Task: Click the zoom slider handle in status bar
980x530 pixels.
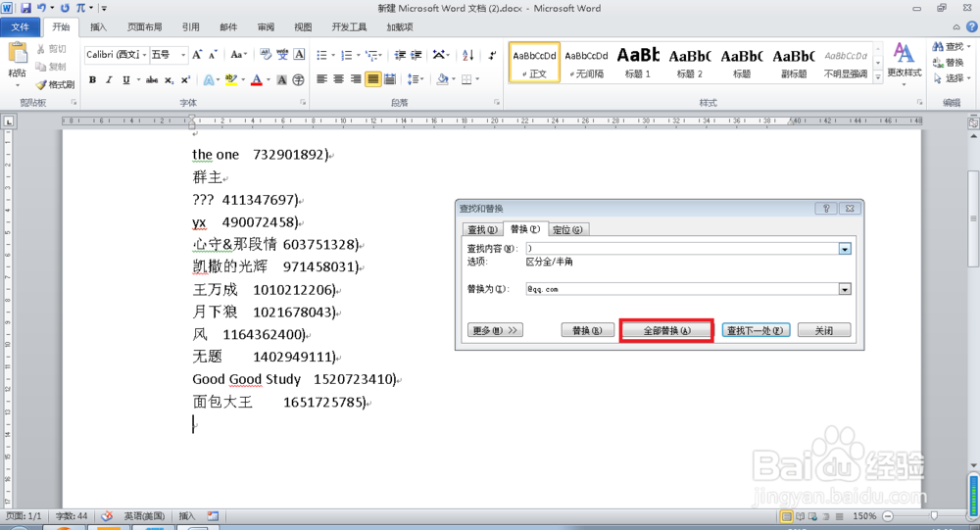Action: click(x=934, y=516)
